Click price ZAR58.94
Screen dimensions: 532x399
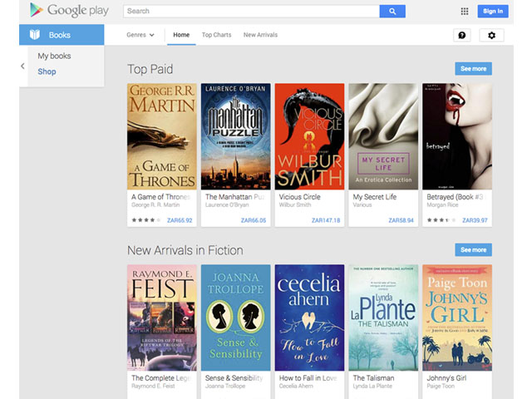[x=401, y=220]
